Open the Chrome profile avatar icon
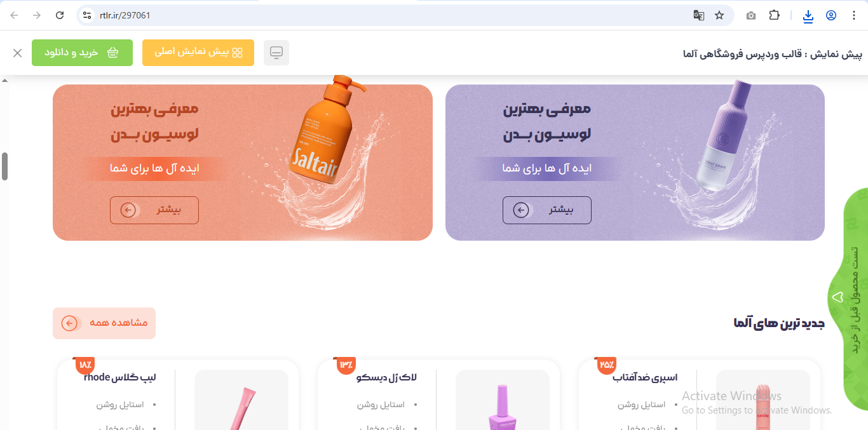This screenshot has width=868, height=430. 831,15
